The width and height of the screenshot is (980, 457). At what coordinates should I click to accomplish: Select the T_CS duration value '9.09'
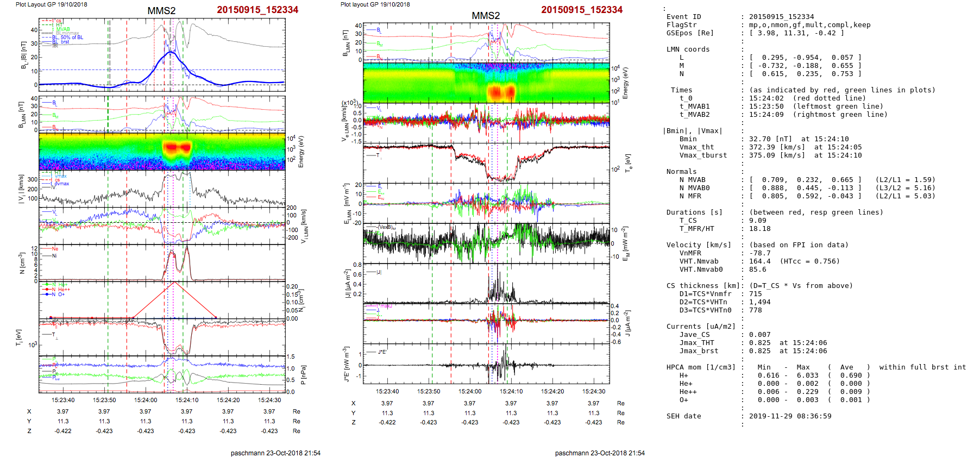point(758,221)
